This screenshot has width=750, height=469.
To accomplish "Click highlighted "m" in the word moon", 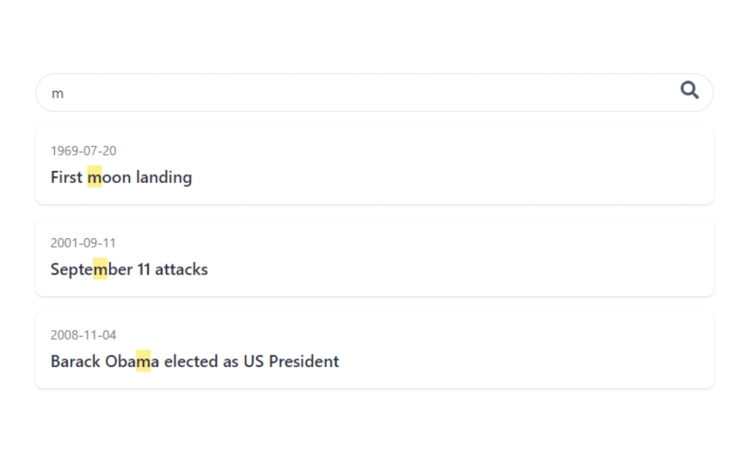I will pyautogui.click(x=95, y=177).
